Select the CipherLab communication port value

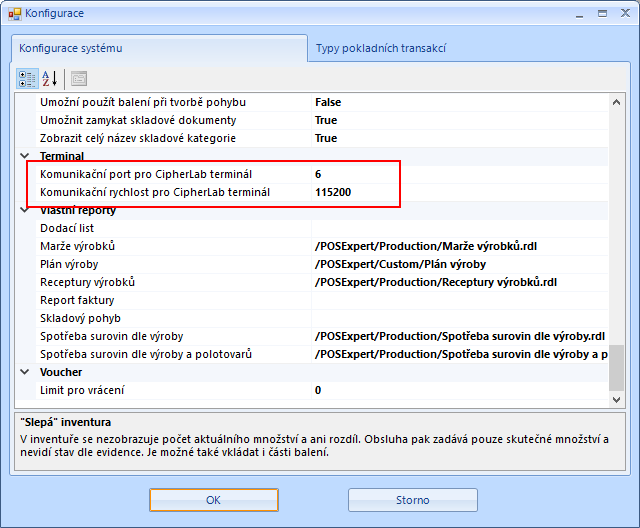[460, 174]
